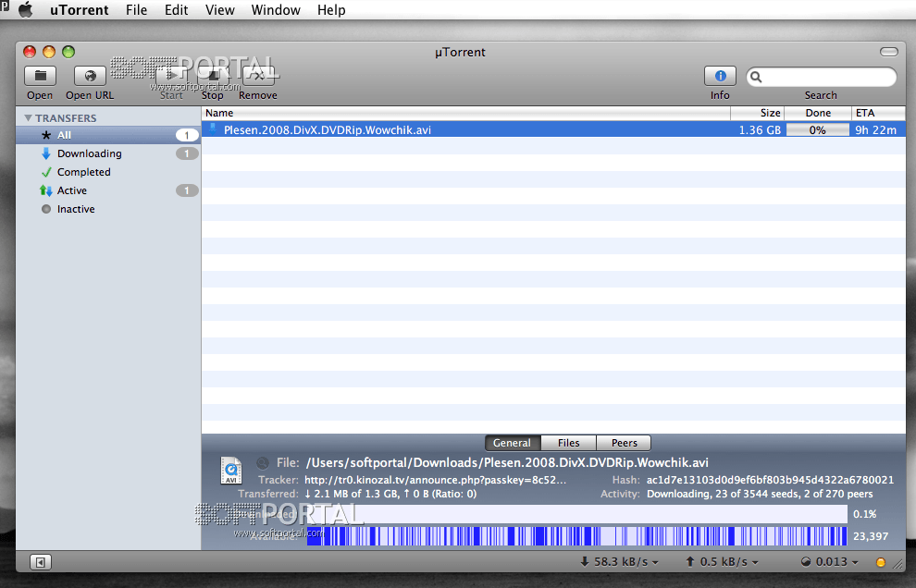The image size is (916, 588).
Task: Click the orange network status indicator
Action: tap(881, 562)
